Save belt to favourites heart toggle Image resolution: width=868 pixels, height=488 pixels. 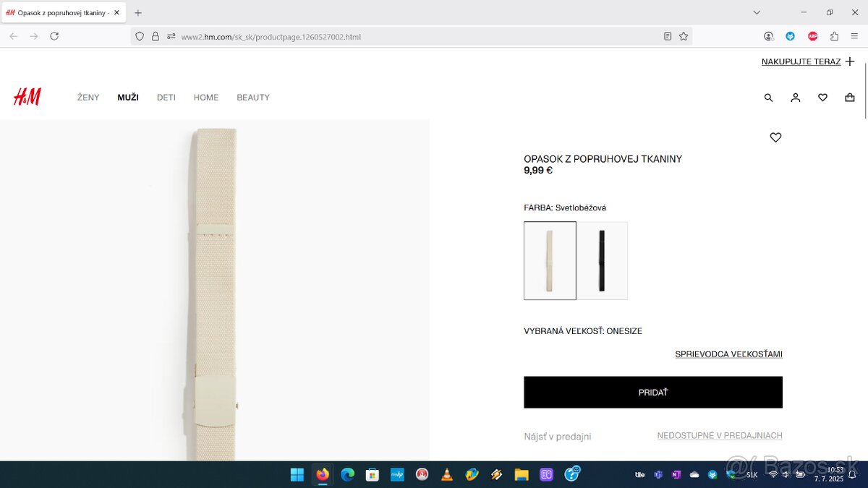pyautogui.click(x=775, y=137)
